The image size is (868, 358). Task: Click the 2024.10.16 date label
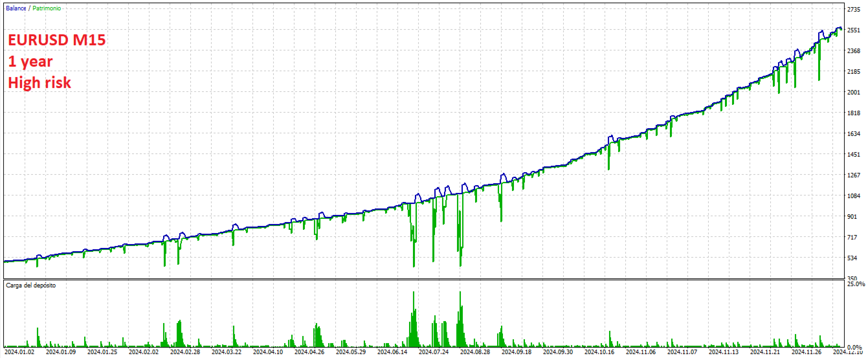tap(599, 353)
